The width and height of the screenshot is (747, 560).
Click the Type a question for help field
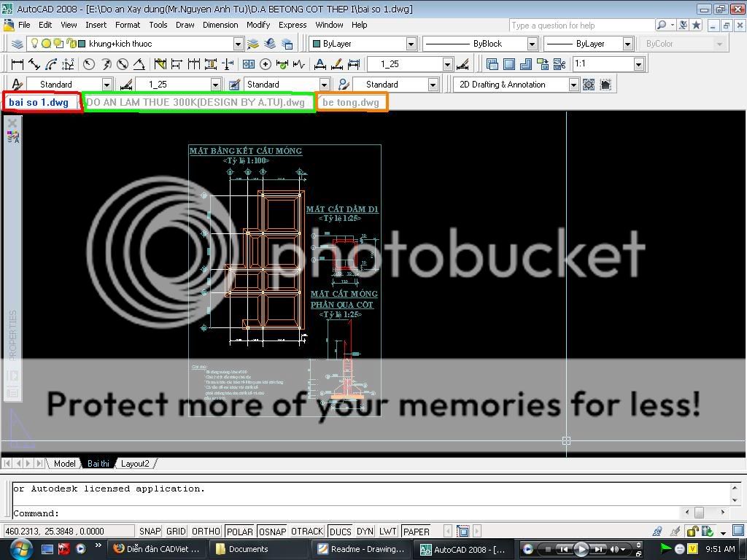pos(581,26)
